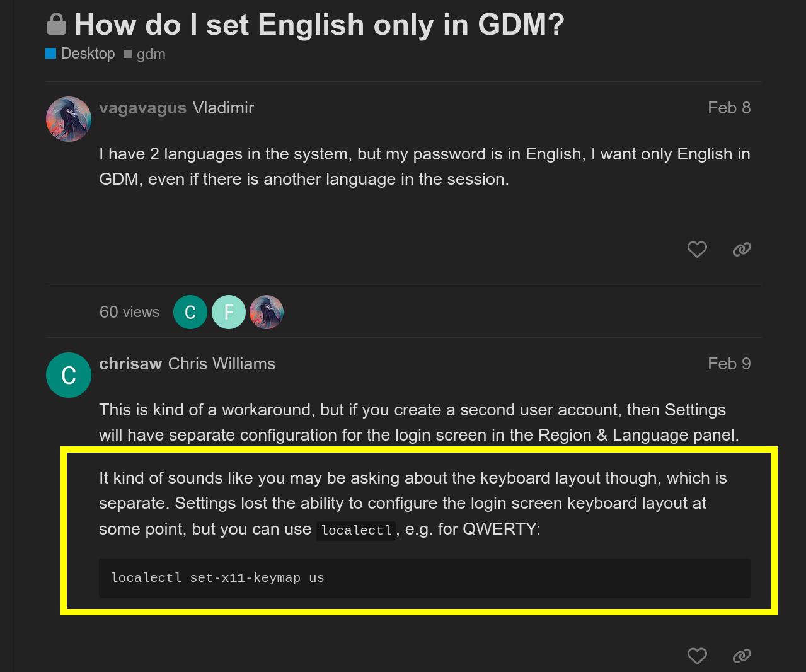Select the dark green C participant avatar
This screenshot has width=806, height=672.
[190, 312]
